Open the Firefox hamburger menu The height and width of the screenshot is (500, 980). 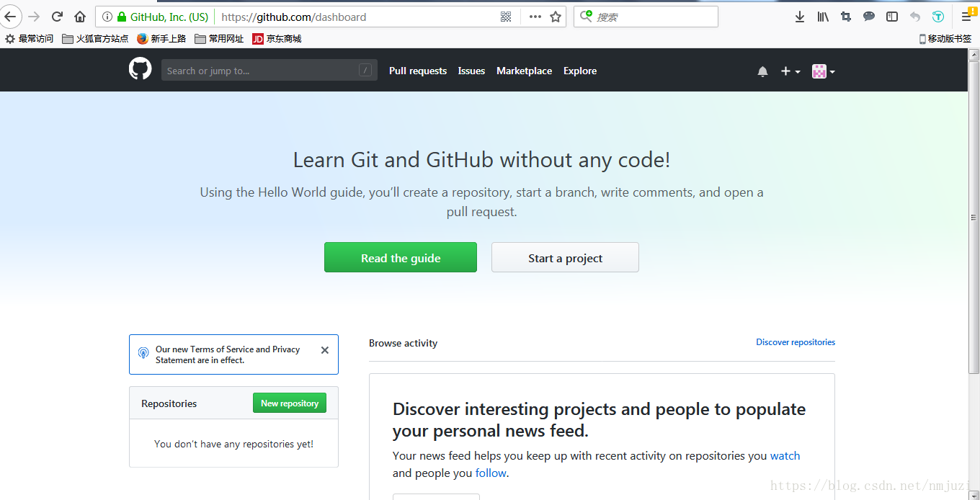pyautogui.click(x=966, y=17)
